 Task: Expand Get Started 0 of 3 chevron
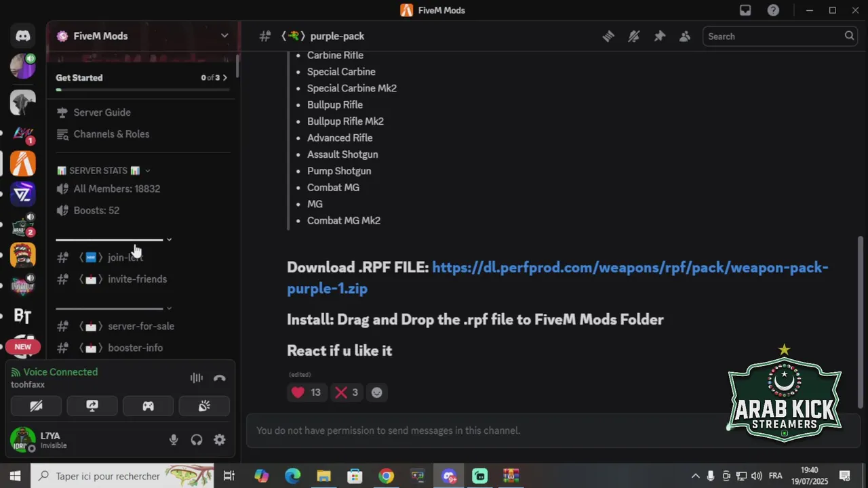(x=225, y=78)
